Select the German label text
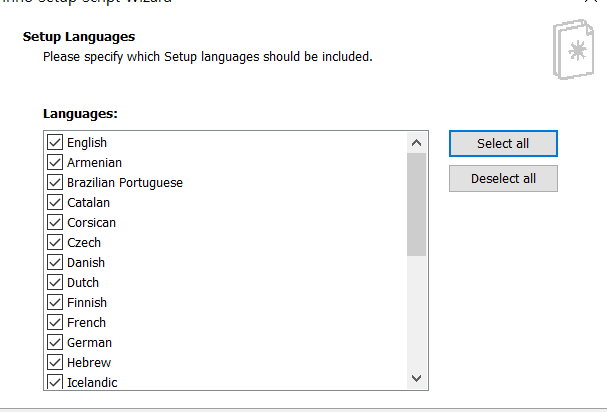 pyautogui.click(x=89, y=343)
